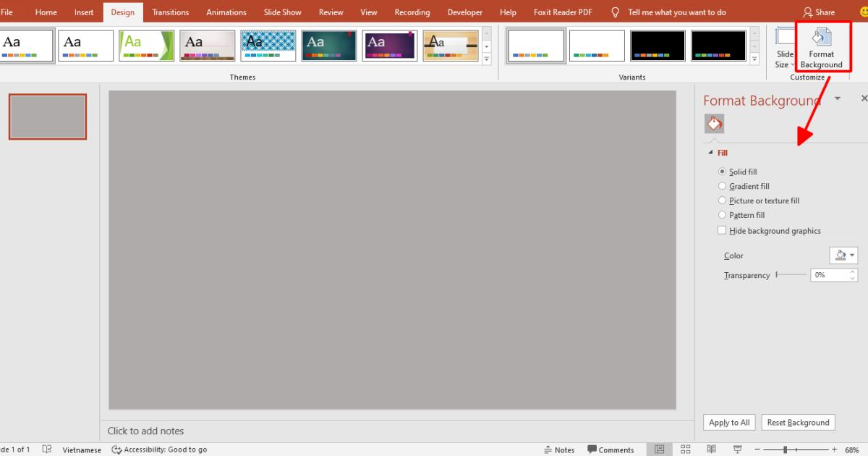Open the Format Background pane from the ribbon

click(823, 46)
